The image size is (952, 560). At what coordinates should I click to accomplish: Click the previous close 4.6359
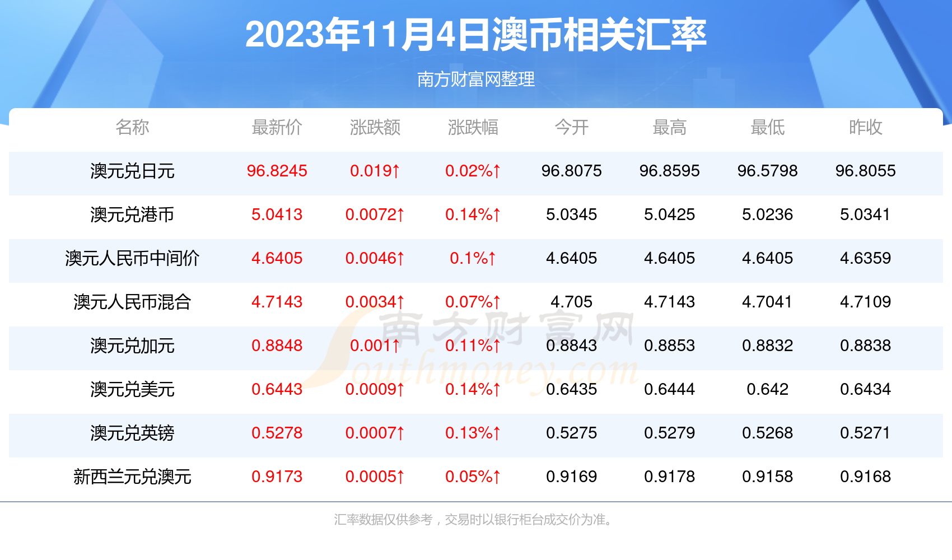pyautogui.click(x=865, y=258)
